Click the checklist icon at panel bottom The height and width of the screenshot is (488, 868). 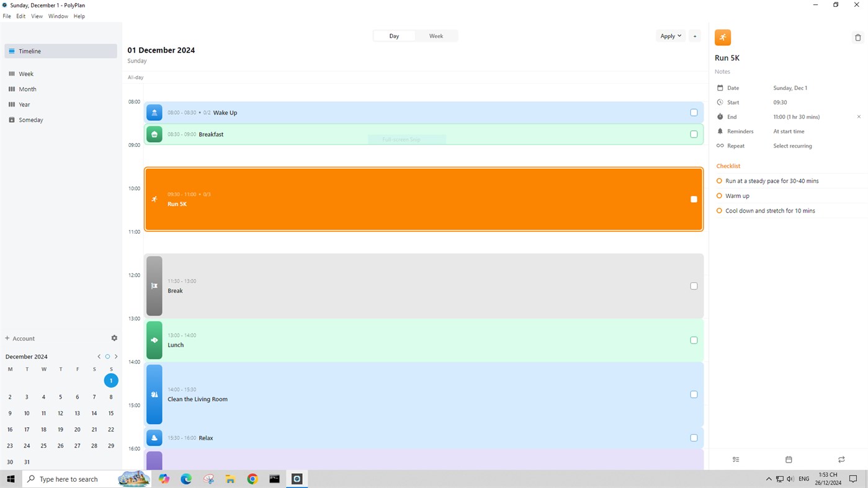tap(736, 459)
